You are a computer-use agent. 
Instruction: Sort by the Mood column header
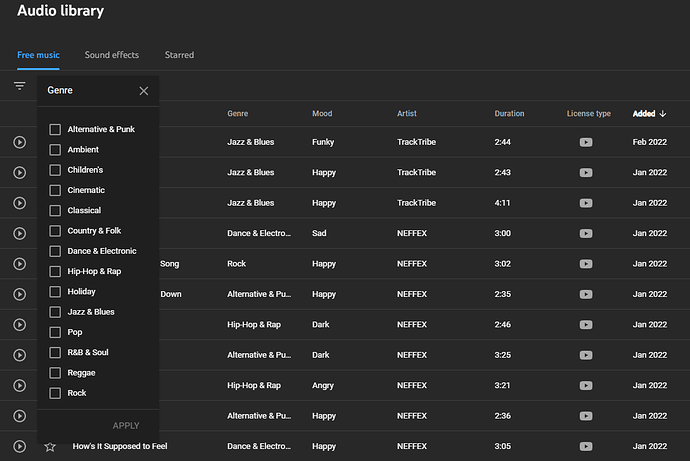[x=322, y=113]
